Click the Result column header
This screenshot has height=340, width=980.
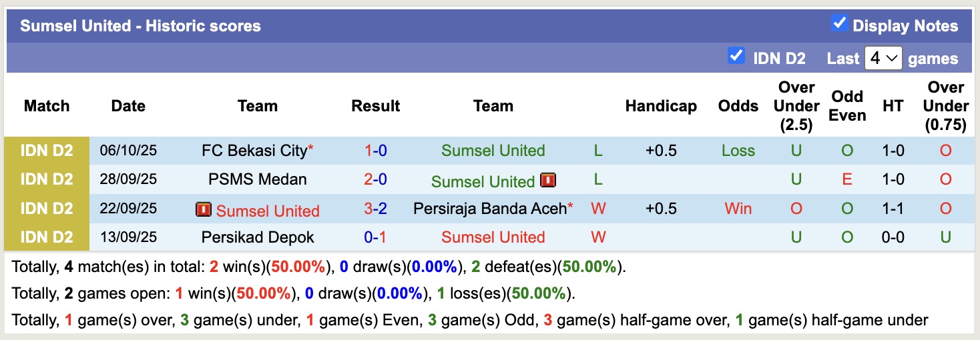[x=375, y=106]
